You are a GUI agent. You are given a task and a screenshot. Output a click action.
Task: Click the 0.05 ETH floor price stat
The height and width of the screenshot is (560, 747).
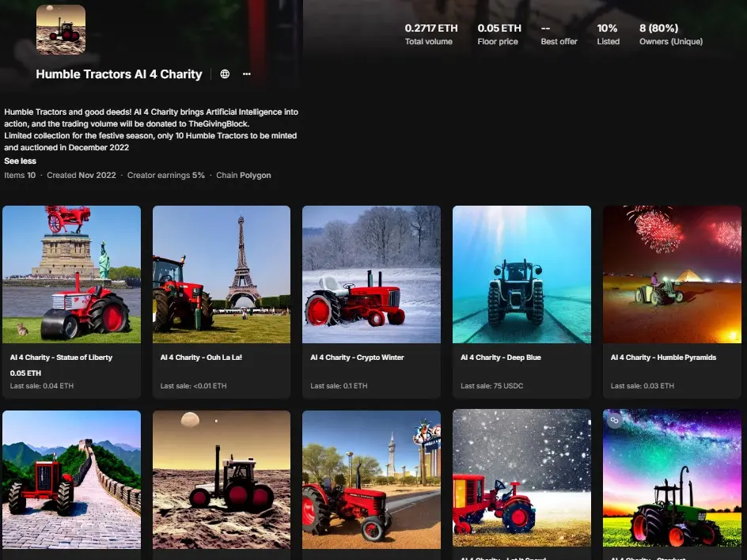coord(499,34)
